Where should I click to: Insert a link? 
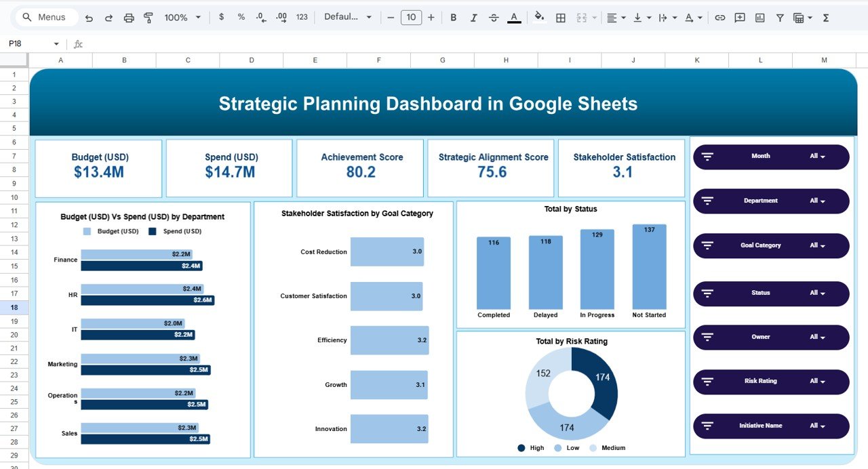pos(719,18)
